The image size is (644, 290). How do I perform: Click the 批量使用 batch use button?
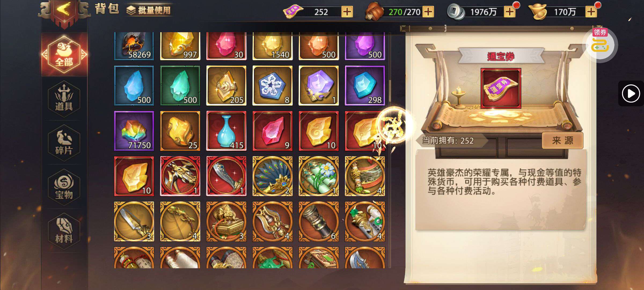pos(149,10)
